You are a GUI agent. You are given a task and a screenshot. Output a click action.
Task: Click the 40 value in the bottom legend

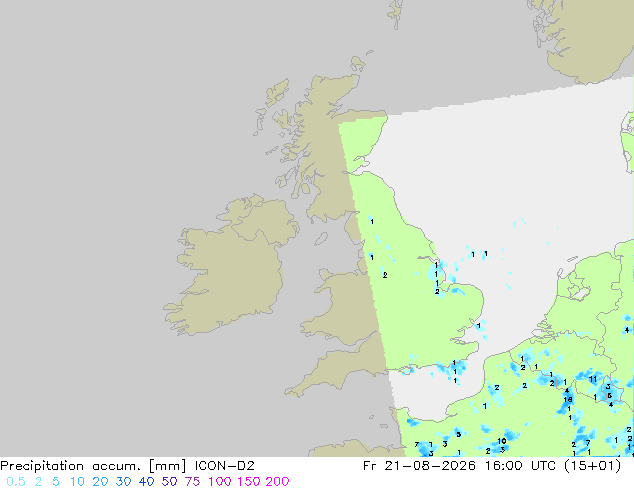(146, 482)
